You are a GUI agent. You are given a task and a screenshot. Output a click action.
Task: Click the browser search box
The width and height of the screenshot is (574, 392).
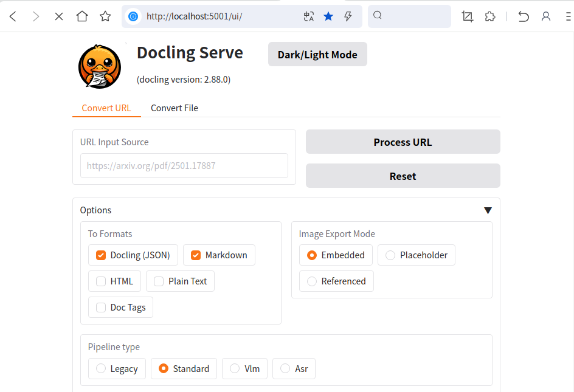click(x=409, y=16)
